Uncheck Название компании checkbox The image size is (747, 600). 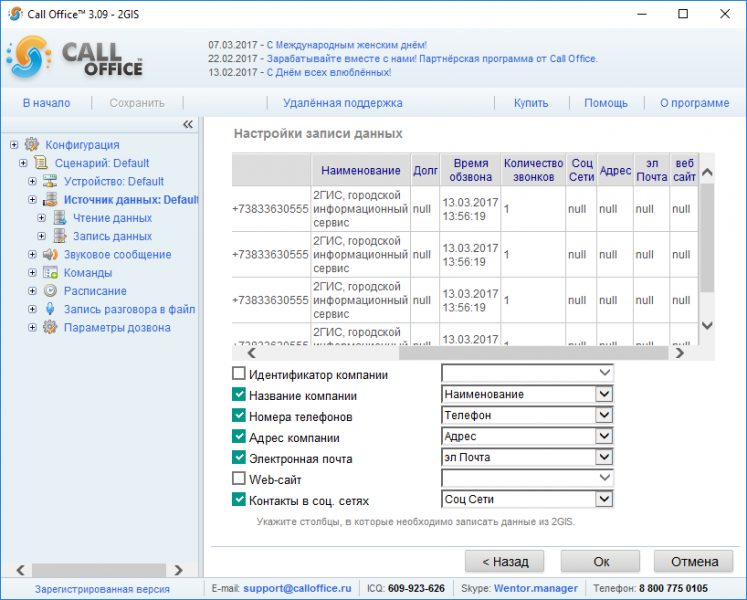(x=239, y=394)
